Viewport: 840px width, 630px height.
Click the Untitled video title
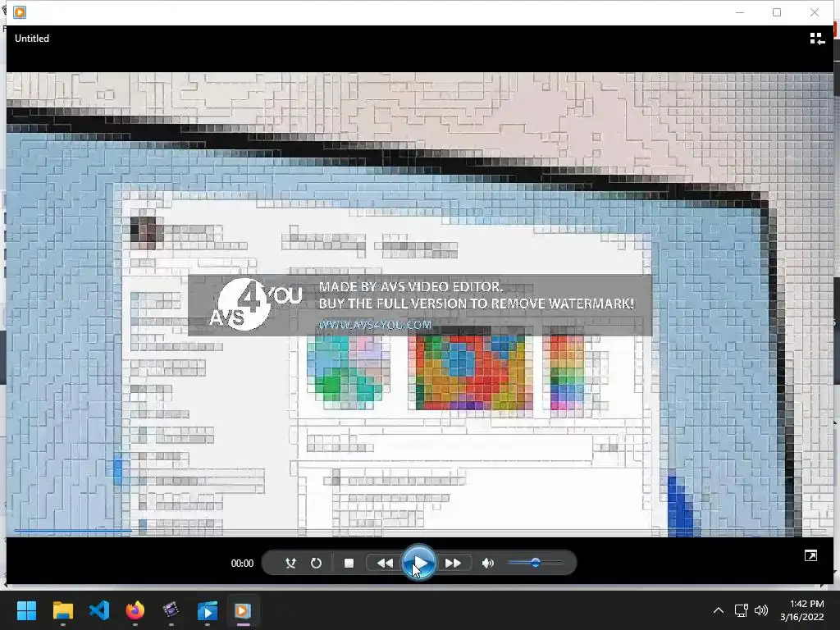point(32,39)
